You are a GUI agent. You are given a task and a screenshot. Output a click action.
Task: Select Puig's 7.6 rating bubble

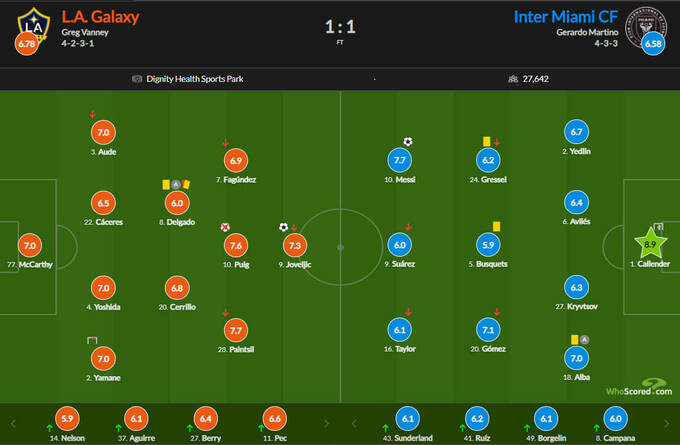pyautogui.click(x=236, y=246)
